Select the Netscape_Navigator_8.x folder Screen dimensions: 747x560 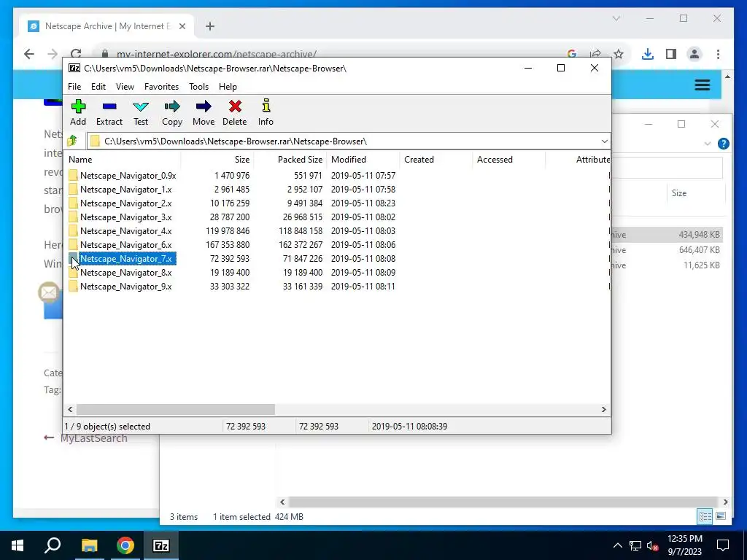coord(125,273)
